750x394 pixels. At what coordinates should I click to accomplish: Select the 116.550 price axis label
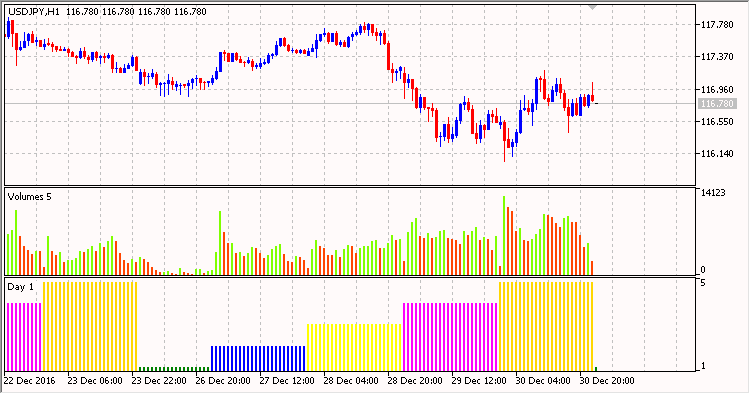(717, 122)
